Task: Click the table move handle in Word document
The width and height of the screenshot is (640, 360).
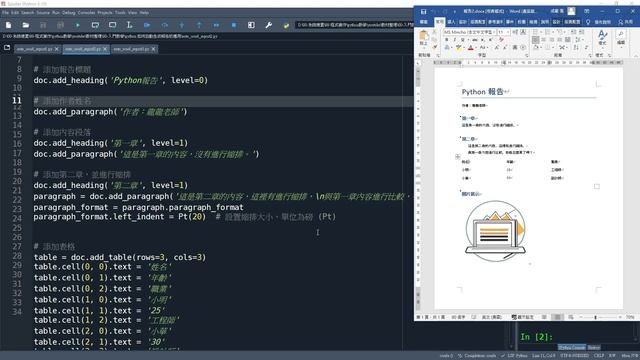Action: click(458, 156)
